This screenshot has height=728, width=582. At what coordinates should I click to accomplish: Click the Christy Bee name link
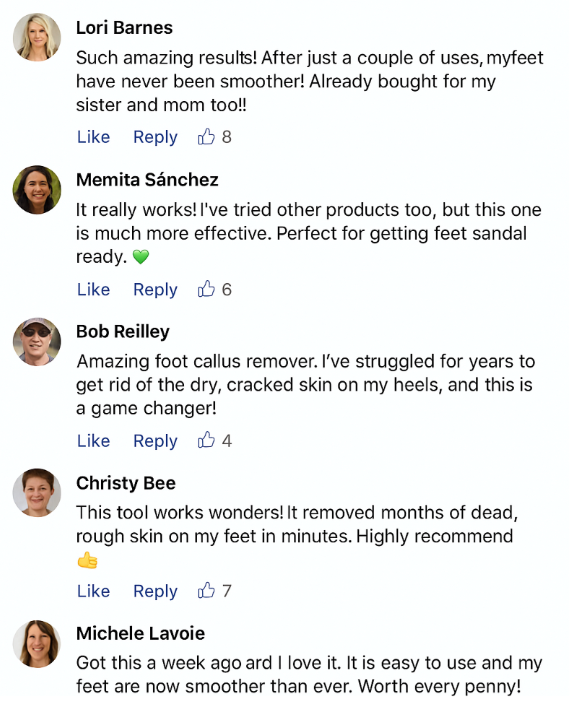coord(126,482)
